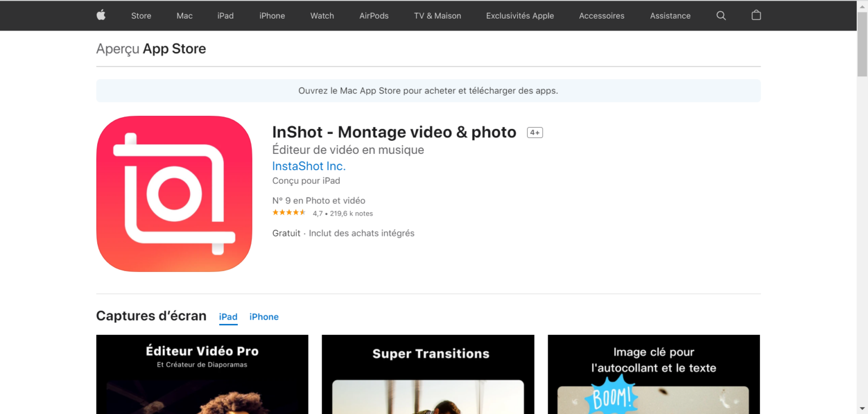This screenshot has width=868, height=414.
Task: Select the iPad screenshots tab
Action: coord(228,317)
